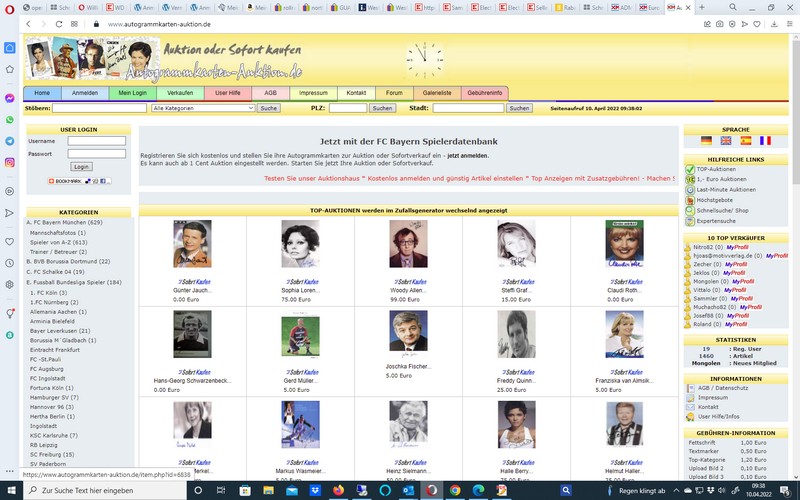Open Edge from taskbar
800x500 pixels.
(478, 490)
